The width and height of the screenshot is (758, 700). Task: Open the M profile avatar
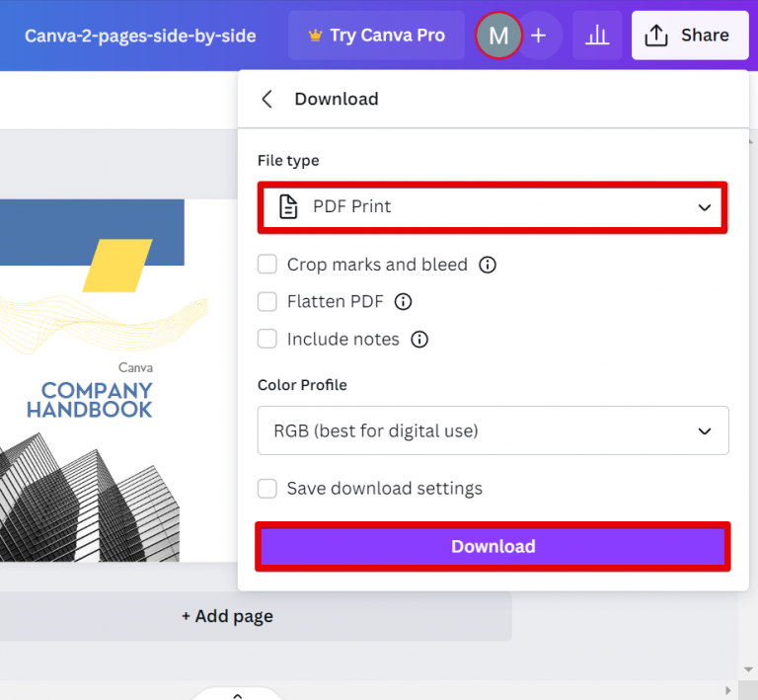pos(498,37)
